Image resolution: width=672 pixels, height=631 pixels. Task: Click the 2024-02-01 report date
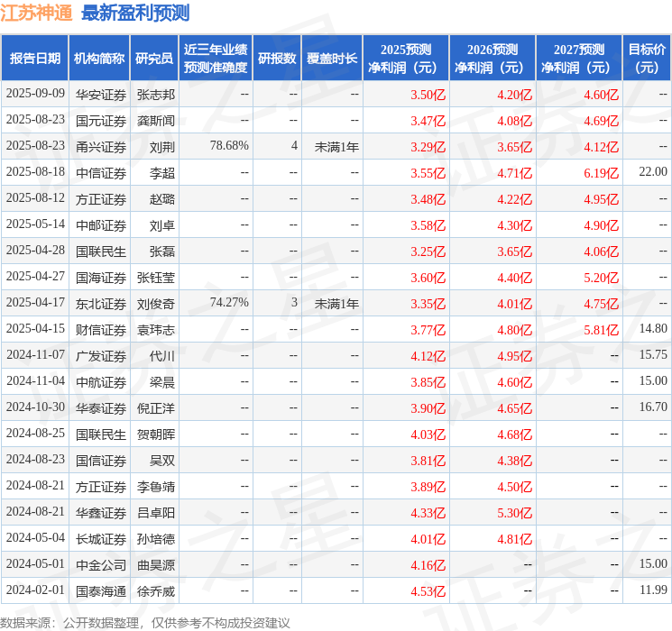coord(35,590)
